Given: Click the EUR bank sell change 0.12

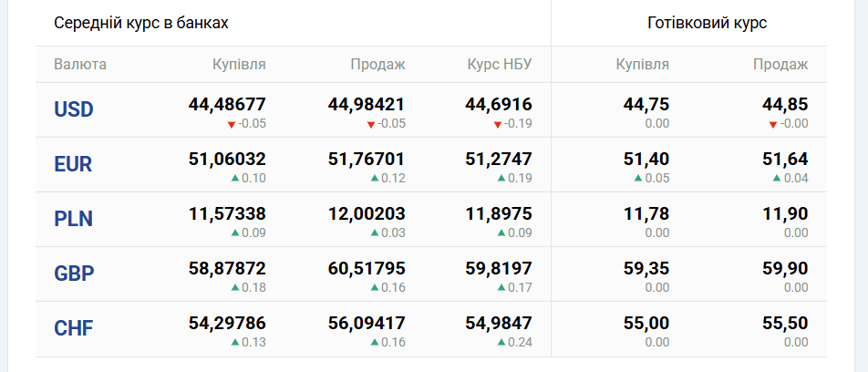Looking at the screenshot, I should [393, 179].
